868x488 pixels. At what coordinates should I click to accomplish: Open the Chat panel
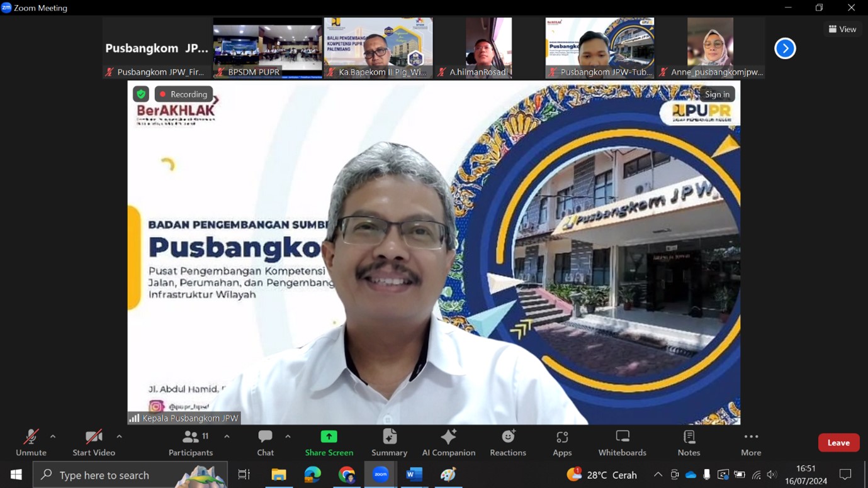(265, 443)
